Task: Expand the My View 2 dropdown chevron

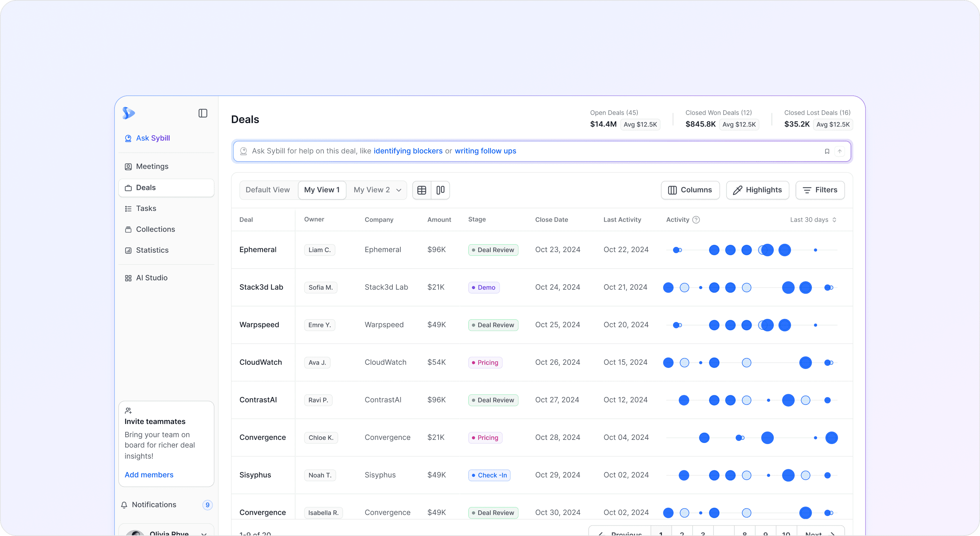Action: [399, 190]
